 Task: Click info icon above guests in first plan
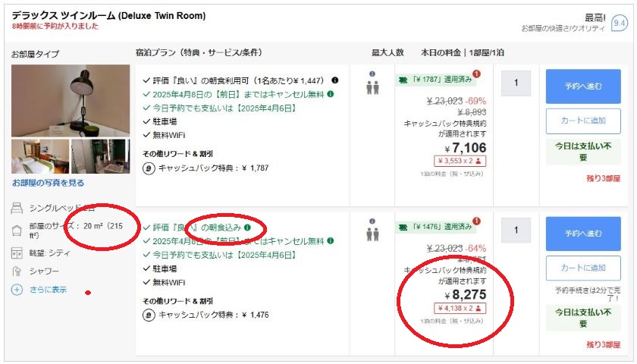point(372,74)
